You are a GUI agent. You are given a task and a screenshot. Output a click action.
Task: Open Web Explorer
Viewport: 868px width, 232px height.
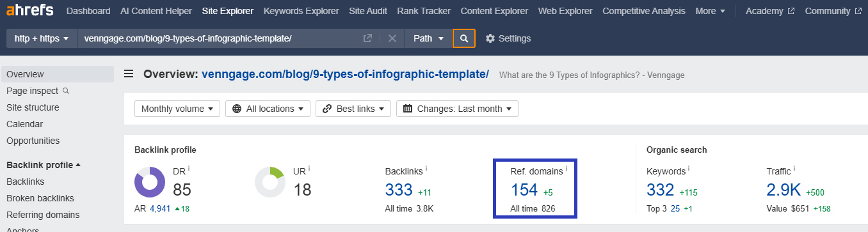point(565,11)
